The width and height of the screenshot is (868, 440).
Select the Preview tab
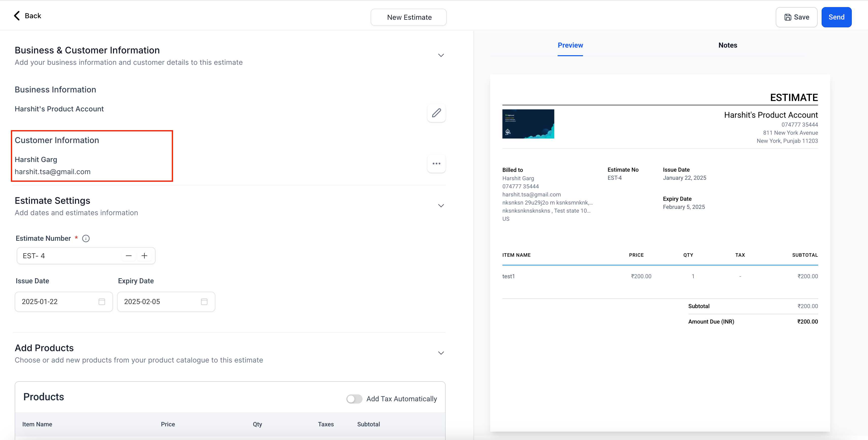point(570,46)
